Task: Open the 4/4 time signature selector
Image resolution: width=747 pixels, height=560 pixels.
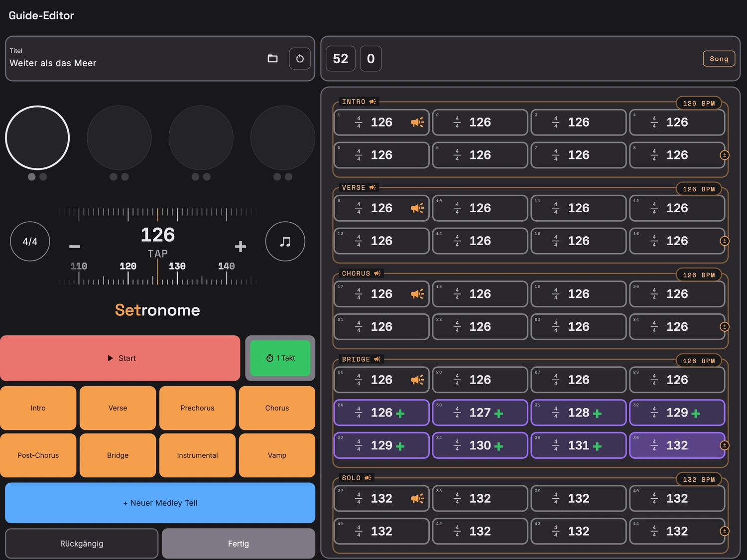Action: coord(30,242)
